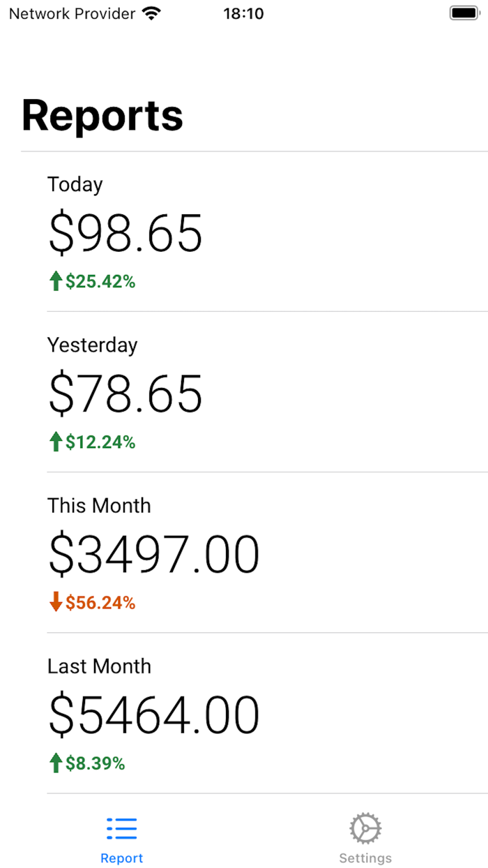488x868 pixels.
Task: Click the green up arrow next to $25.42%
Action: tap(55, 281)
